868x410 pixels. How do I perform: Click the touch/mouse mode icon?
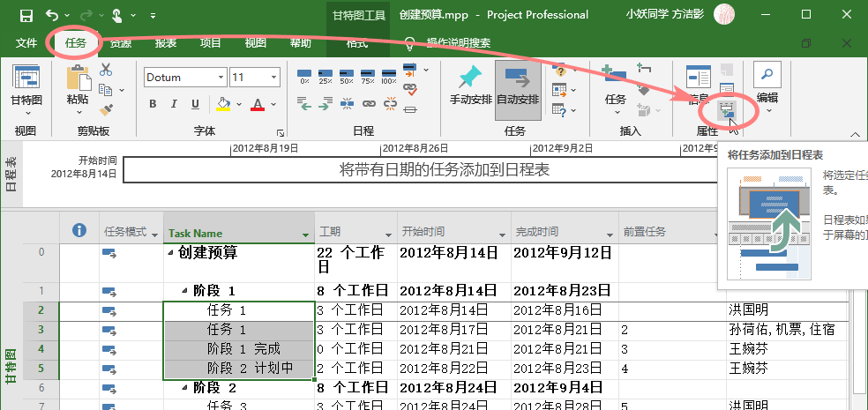[116, 16]
